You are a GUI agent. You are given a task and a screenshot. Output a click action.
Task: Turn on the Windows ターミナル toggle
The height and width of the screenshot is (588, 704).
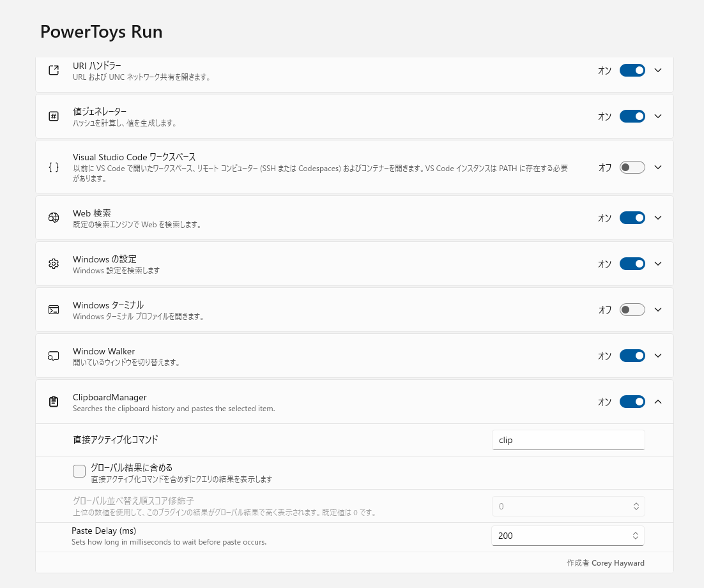(632, 310)
